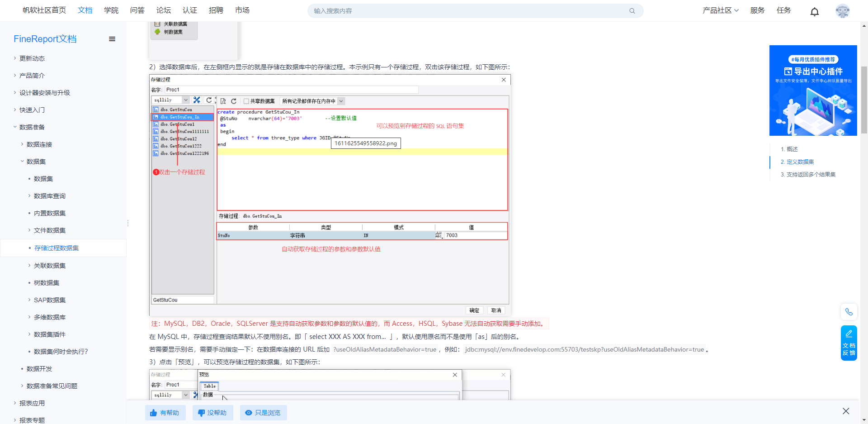Expand 数据准备常见问题 section
The image size is (868, 424).
coord(52,386)
